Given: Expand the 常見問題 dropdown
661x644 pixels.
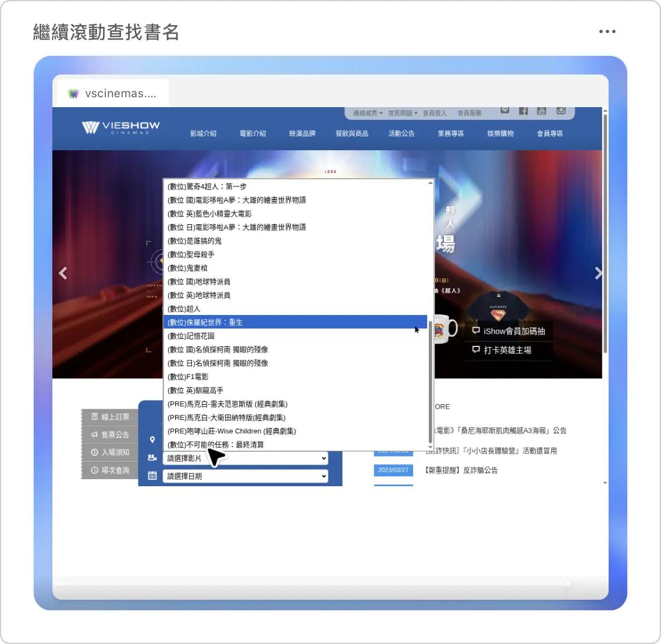Looking at the screenshot, I should [x=403, y=113].
